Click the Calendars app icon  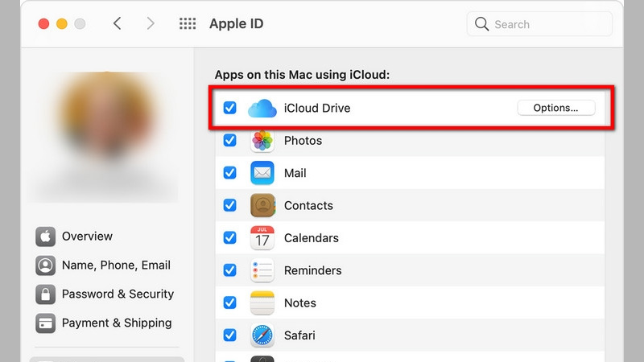pyautogui.click(x=262, y=238)
